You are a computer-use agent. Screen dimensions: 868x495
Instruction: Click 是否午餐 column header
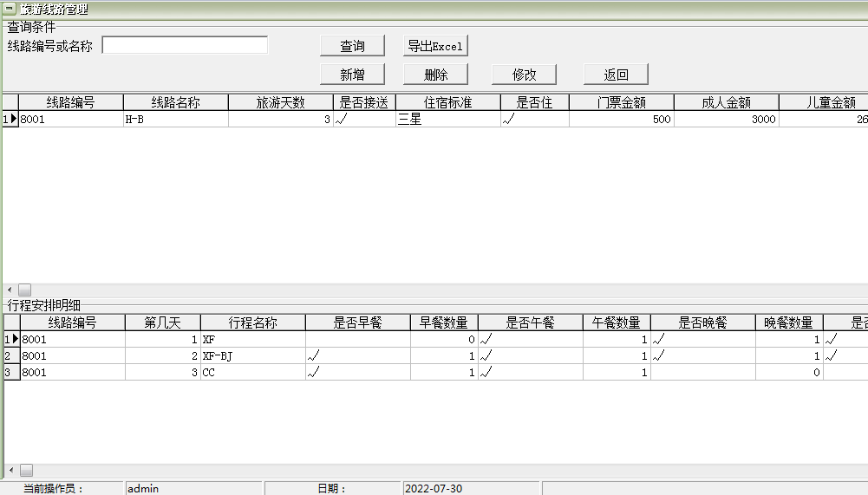coord(531,322)
